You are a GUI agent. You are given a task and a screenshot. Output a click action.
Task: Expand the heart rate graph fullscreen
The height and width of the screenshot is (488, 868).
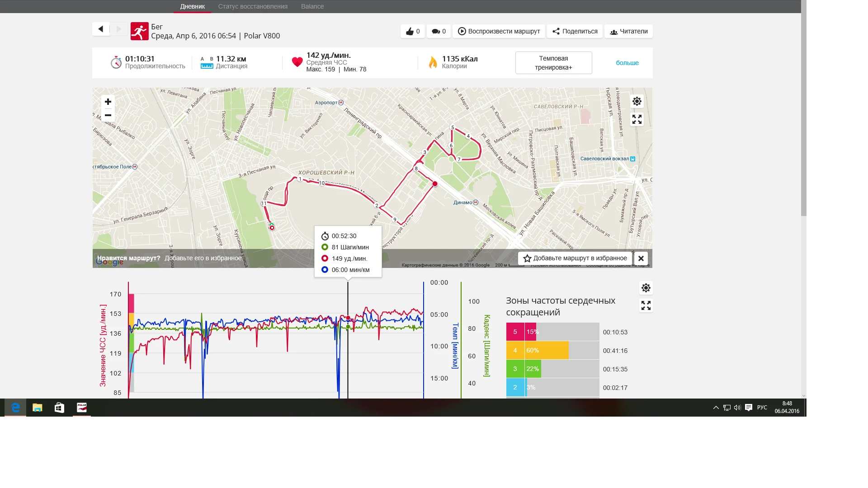coord(646,306)
